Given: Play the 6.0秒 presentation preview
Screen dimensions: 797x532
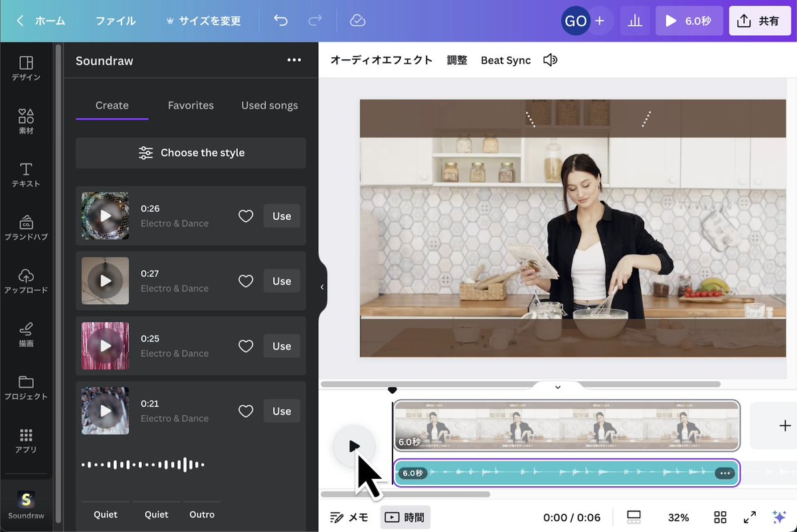Looking at the screenshot, I should (689, 21).
